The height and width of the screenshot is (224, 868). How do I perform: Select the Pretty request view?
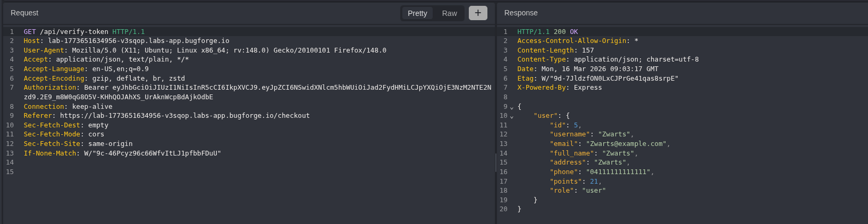(417, 13)
